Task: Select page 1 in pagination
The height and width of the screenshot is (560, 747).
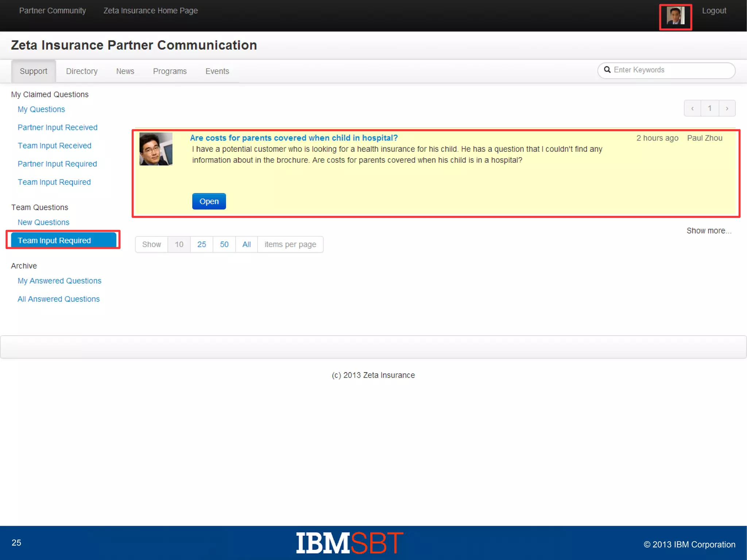Action: point(710,108)
